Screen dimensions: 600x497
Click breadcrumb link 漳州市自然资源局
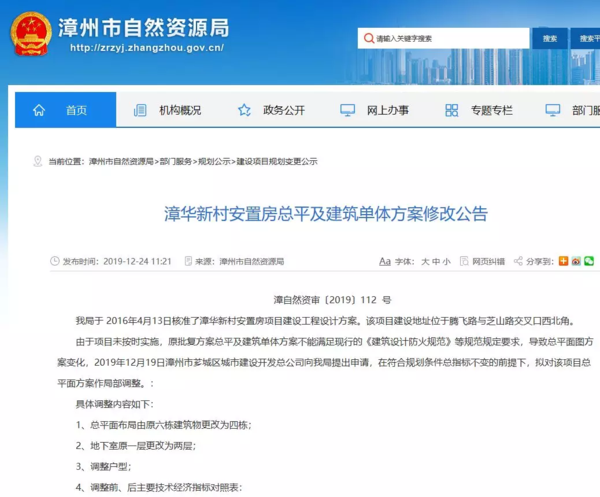click(x=121, y=160)
